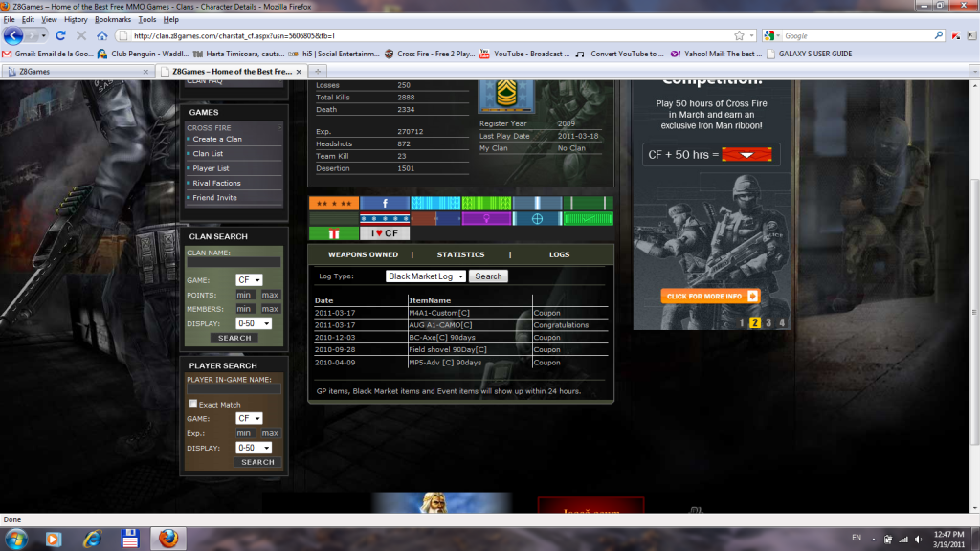
Task: Open Internet Explorer from the taskbar
Action: tap(93, 538)
